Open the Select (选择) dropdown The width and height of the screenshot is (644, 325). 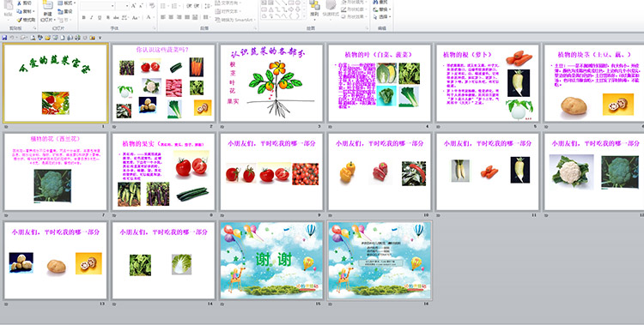(x=382, y=17)
